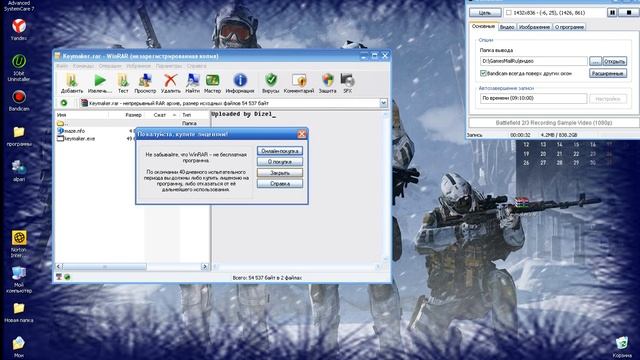Pause the Bandicam recording
This screenshot has width=640, height=360.
tap(612, 13)
